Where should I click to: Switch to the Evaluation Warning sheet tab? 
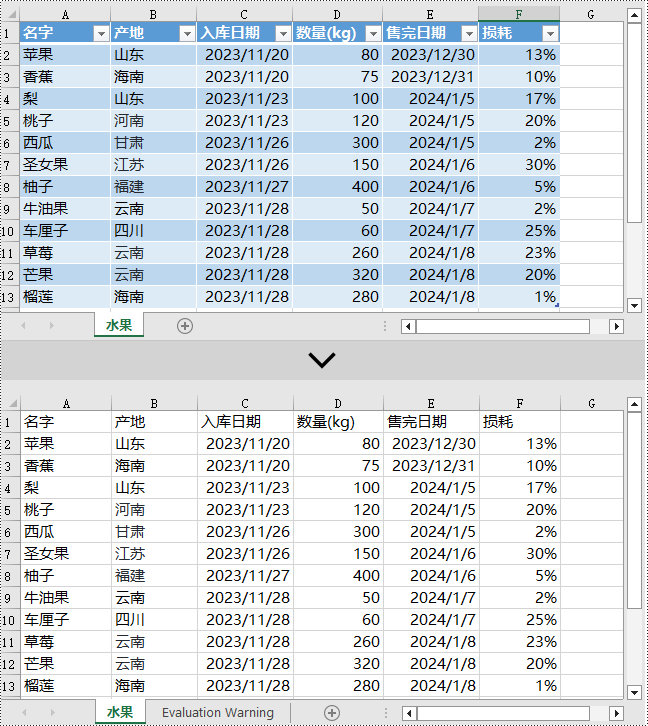218,712
